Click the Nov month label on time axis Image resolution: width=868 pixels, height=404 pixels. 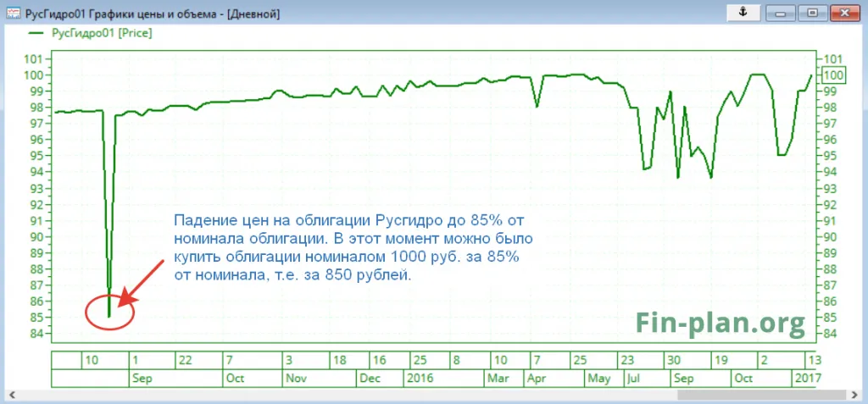tap(294, 376)
